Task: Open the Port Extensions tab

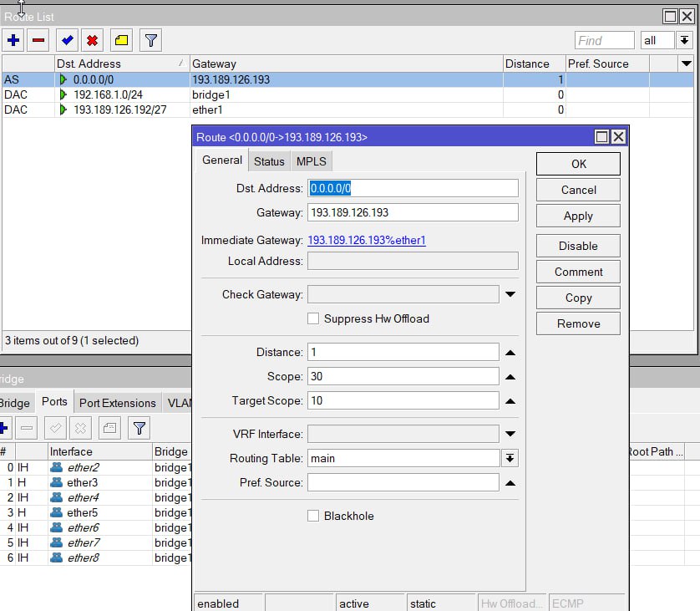Action: tap(118, 403)
